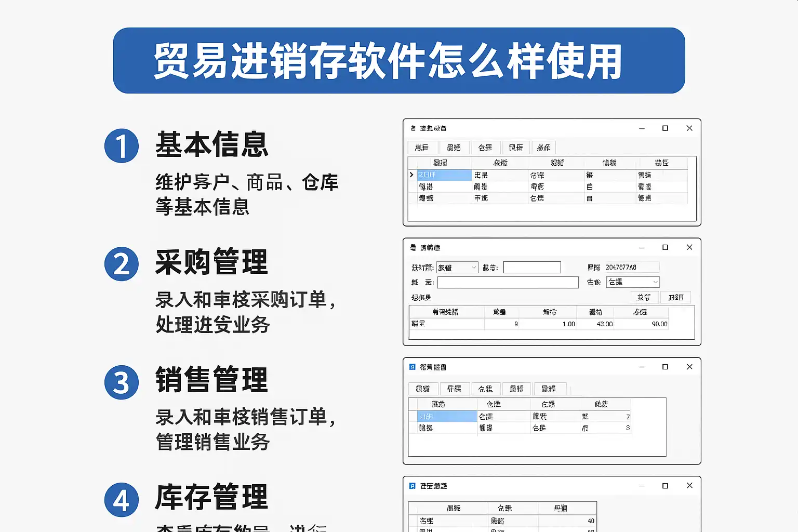Viewport: 798px width, 532px height.
Task: Click the 库存管理 heading
Action: pyautogui.click(x=212, y=497)
